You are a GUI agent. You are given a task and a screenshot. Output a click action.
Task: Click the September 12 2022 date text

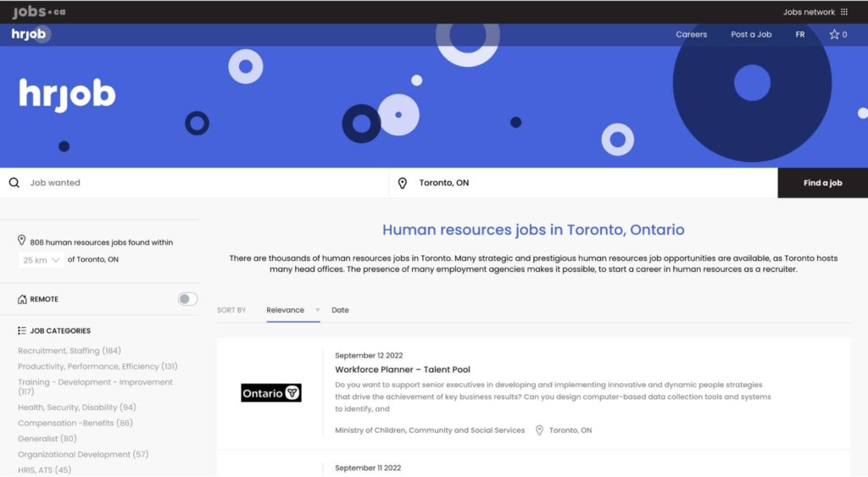click(x=369, y=355)
